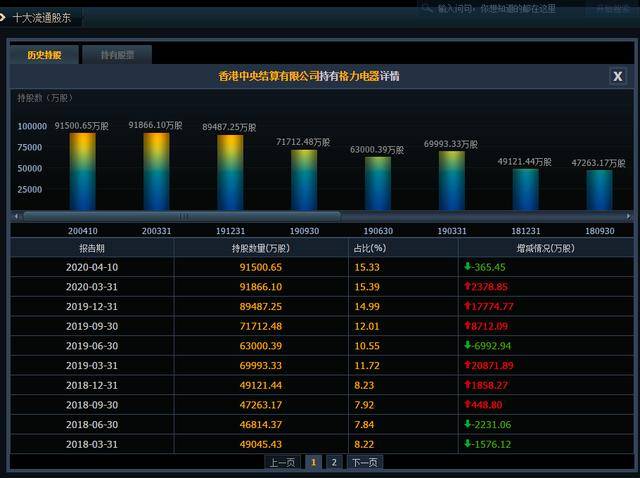Click the holding value 49045.43
Screen dimensions: 640x478
tap(261, 444)
